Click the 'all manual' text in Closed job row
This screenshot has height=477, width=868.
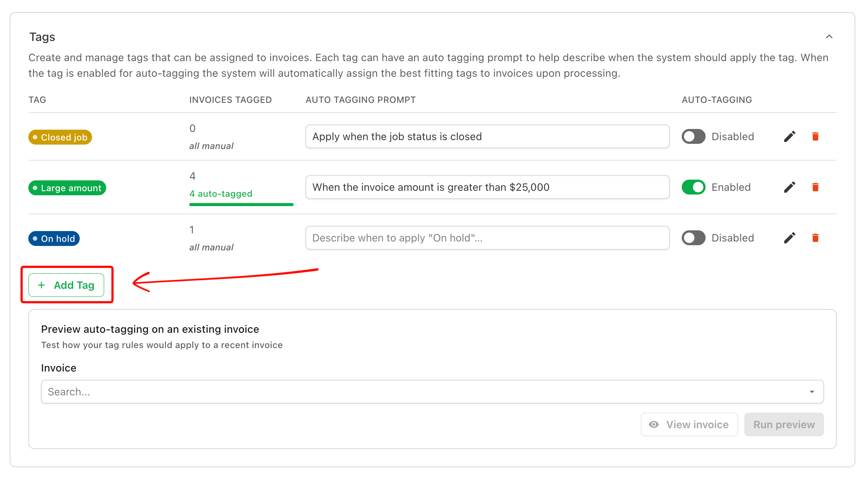[x=211, y=146]
